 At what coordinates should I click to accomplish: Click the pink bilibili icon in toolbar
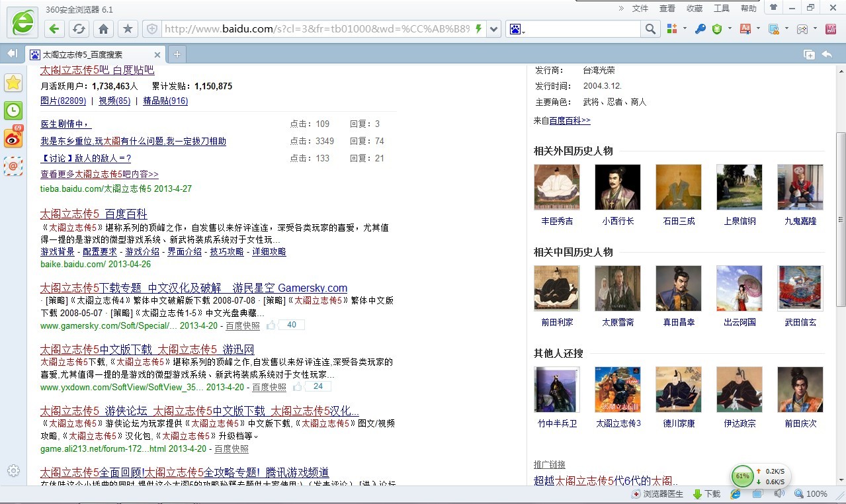[x=831, y=29]
